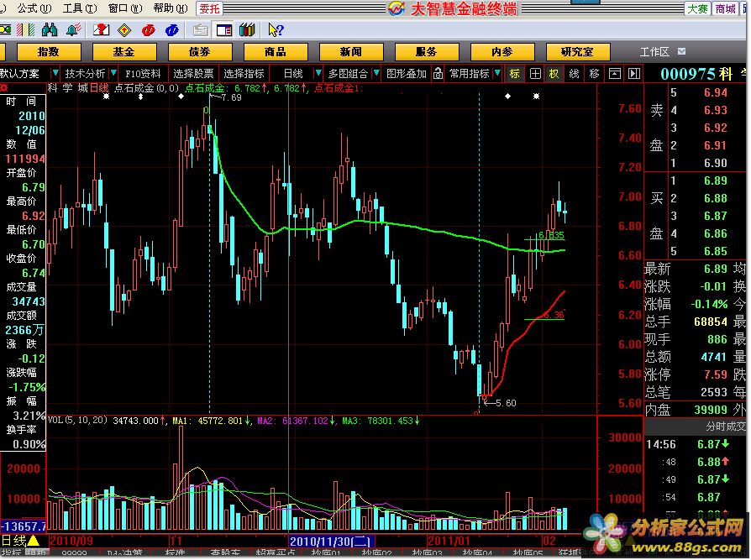The height and width of the screenshot is (560, 751).
Task: Click the 6.635 green line label
Action: click(552, 235)
